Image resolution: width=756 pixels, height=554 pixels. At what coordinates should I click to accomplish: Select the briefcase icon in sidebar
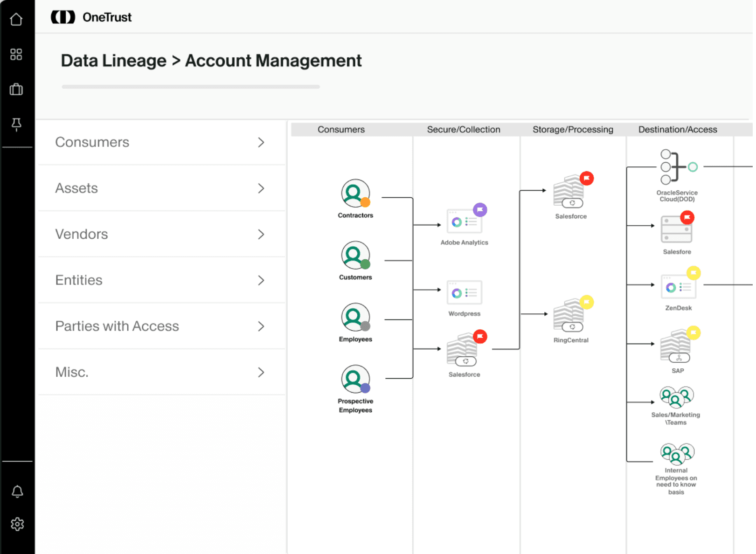(16, 89)
